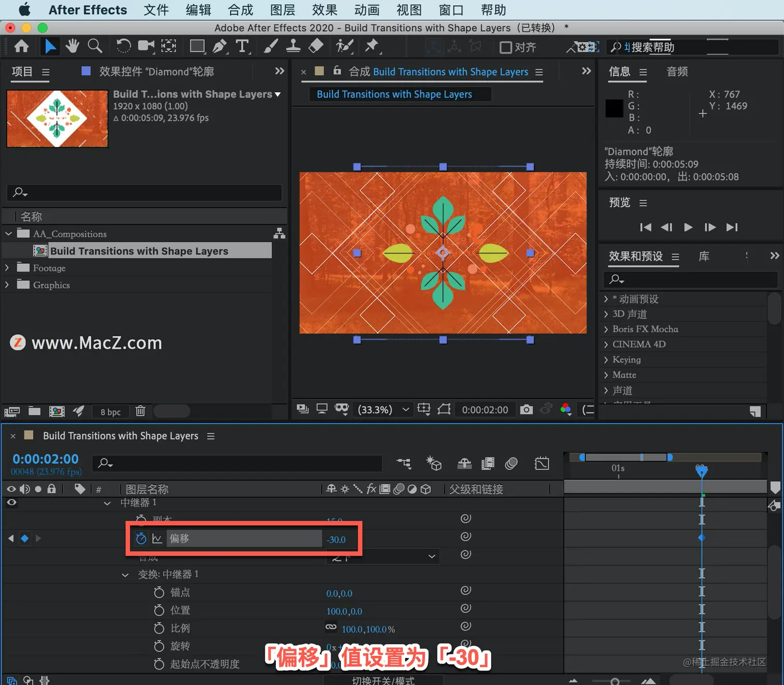
Task: Create a new folder in Project panel
Action: 34,411
